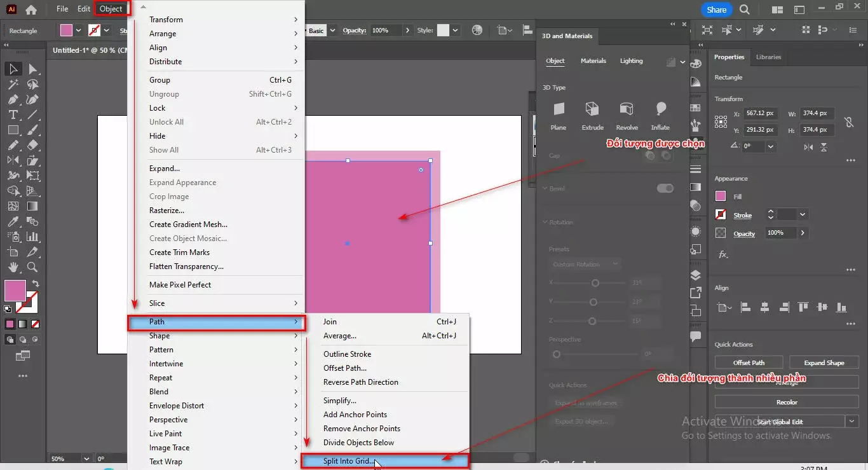The width and height of the screenshot is (868, 470).
Task: Switch to the Libraries tab
Action: [x=768, y=57]
